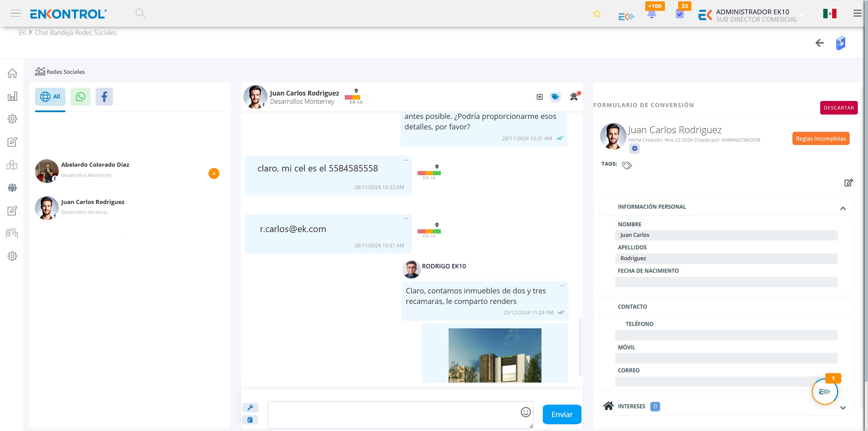The height and width of the screenshot is (431, 868).
Task: Click EK-IA score bar beside phone message
Action: pyautogui.click(x=429, y=173)
